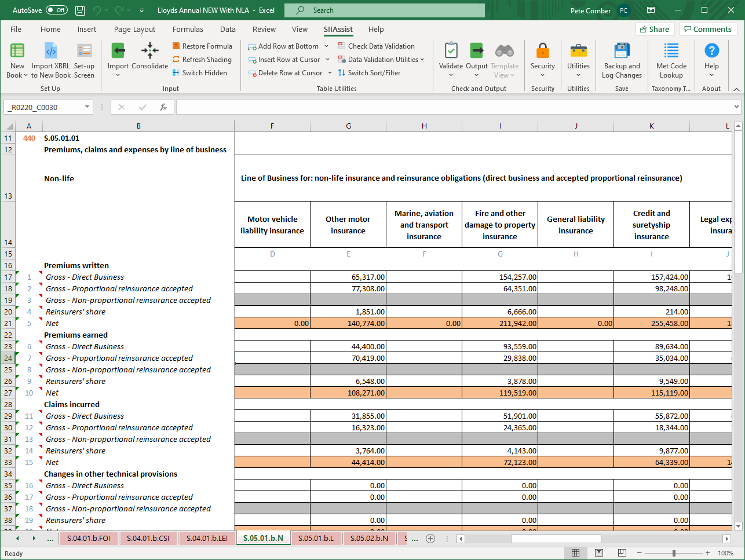Open the File menu
This screenshot has height=560, width=745.
click(x=16, y=29)
